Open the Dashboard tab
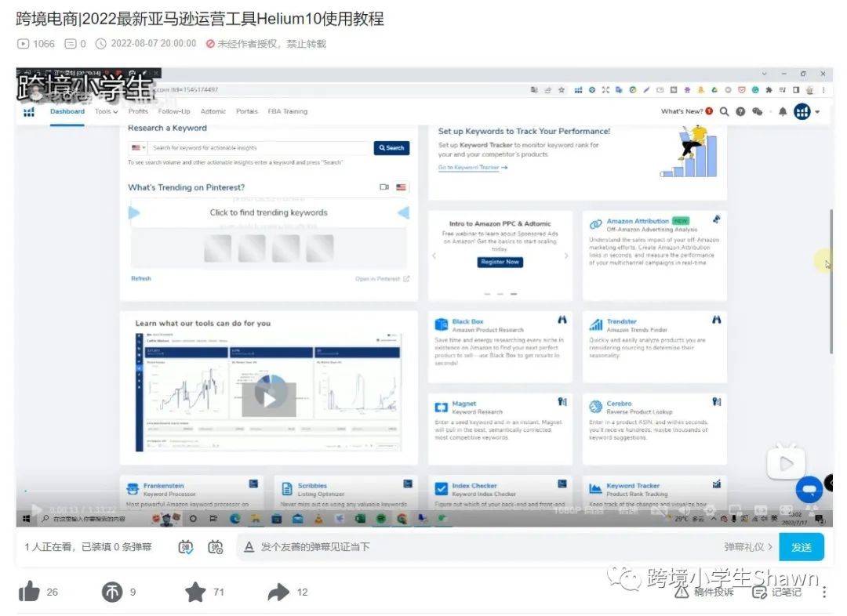 click(67, 111)
